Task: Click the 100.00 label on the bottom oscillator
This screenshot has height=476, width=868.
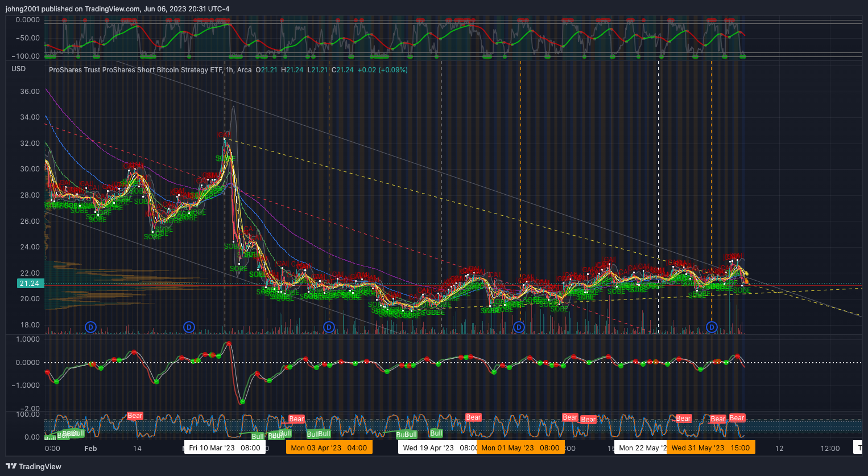Action: 28,415
